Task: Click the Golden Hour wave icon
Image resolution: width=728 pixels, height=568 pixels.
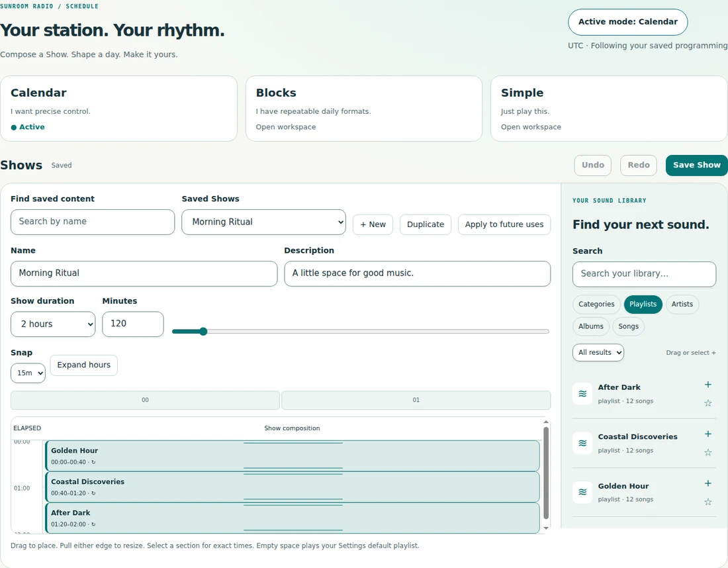Action: (582, 493)
